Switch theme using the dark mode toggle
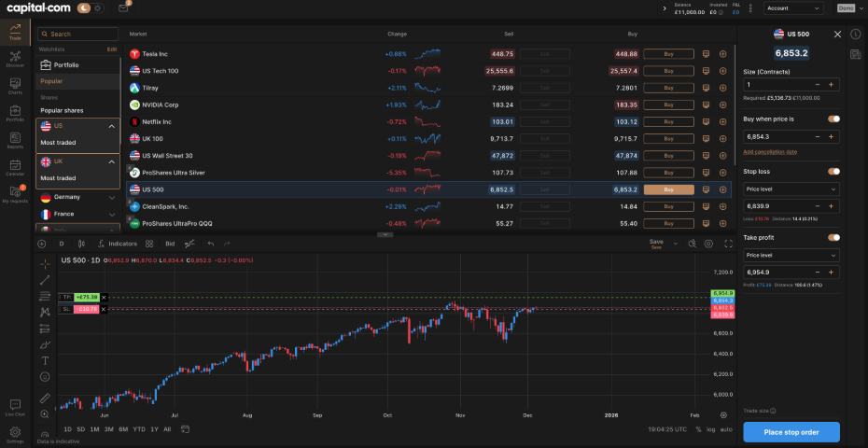868x448 pixels. [90, 7]
